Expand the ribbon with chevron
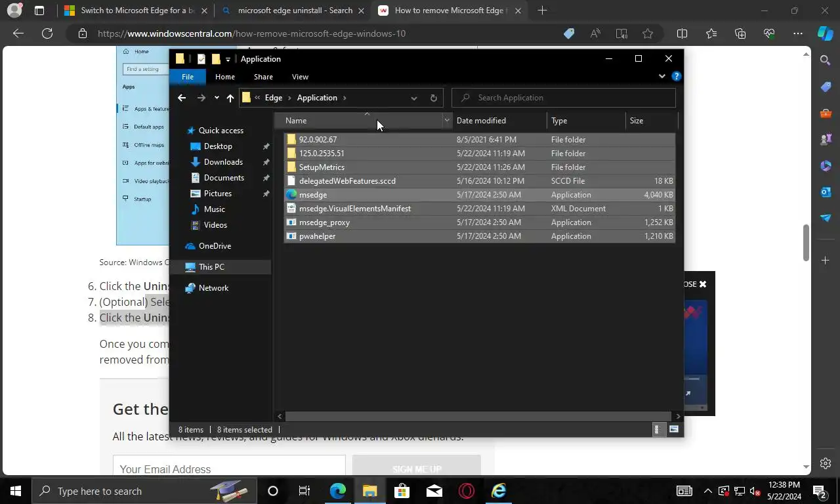The height and width of the screenshot is (504, 840). point(662,76)
